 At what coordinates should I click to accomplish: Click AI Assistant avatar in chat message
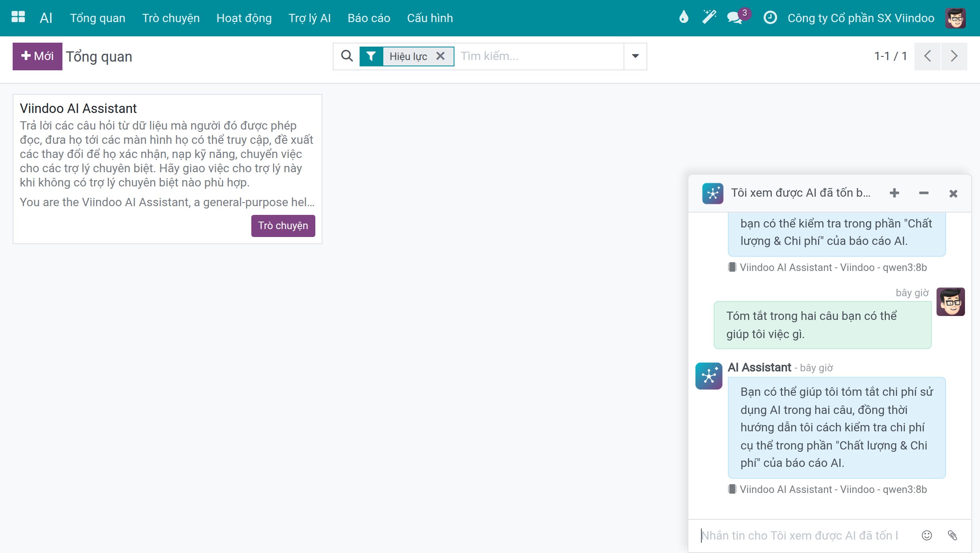pos(709,376)
